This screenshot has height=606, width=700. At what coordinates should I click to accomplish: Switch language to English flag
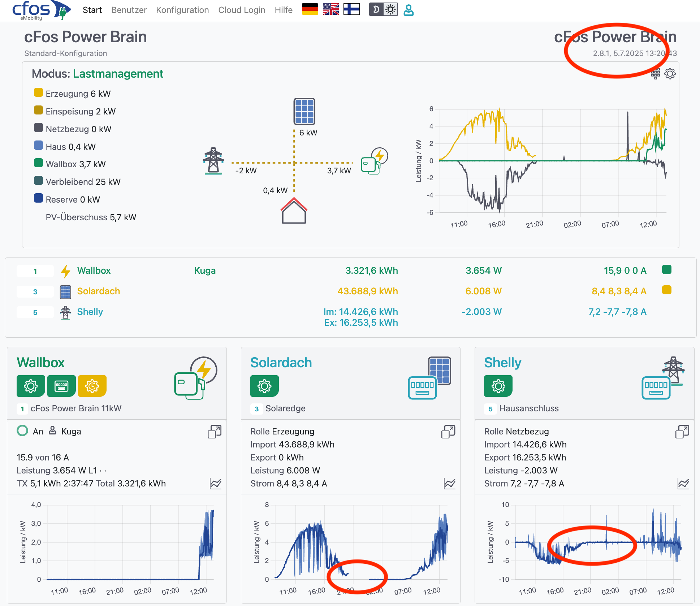[x=331, y=9]
